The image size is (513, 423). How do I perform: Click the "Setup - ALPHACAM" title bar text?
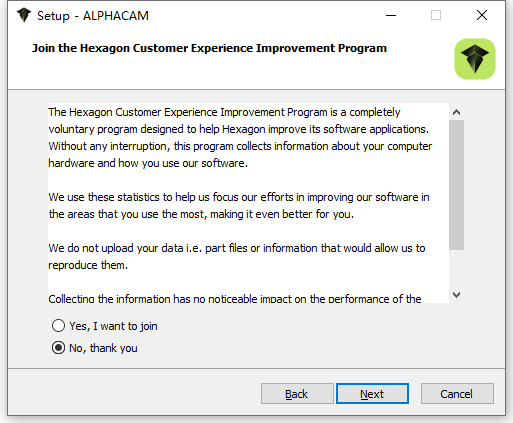[x=93, y=16]
